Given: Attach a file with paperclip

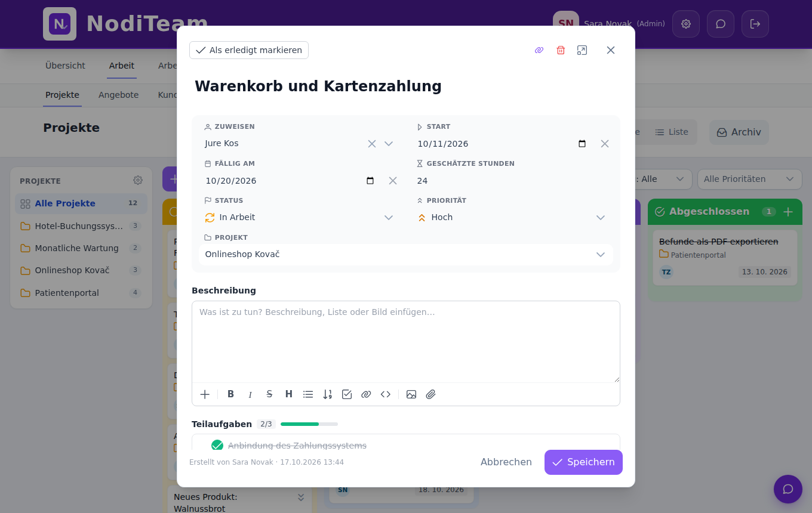Looking at the screenshot, I should pyautogui.click(x=430, y=394).
